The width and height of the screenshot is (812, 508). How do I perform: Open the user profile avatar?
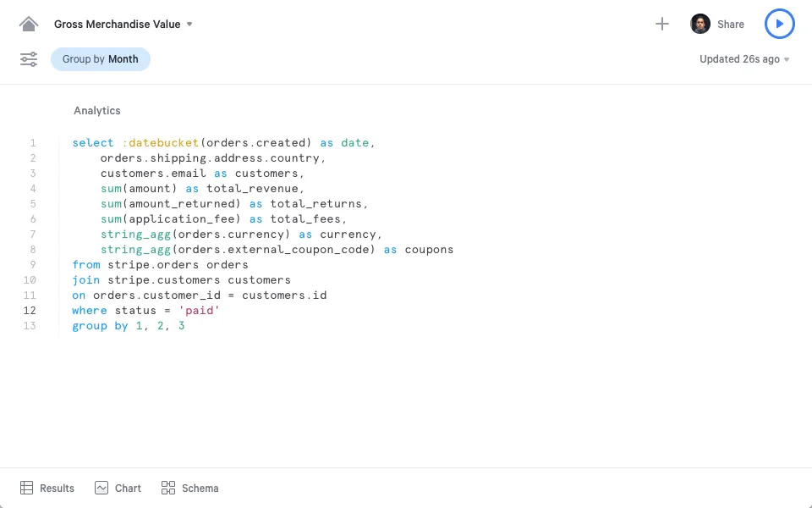(700, 24)
